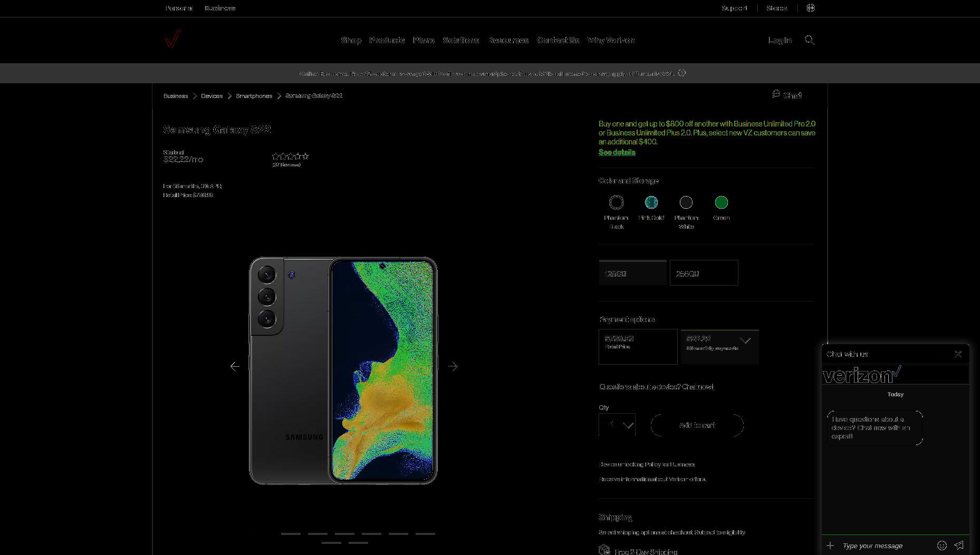Choose 256GB storage option
Viewport: 980px width, 555px height.
704,273
